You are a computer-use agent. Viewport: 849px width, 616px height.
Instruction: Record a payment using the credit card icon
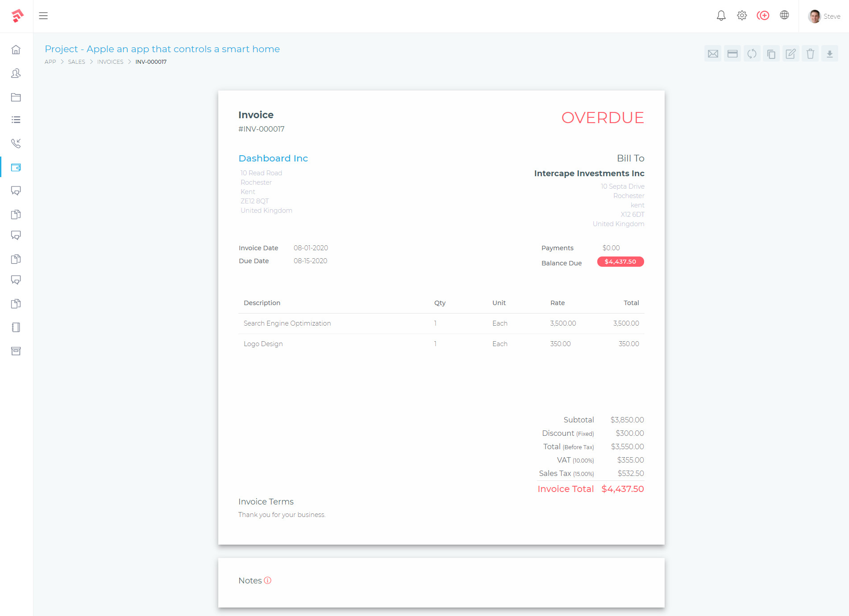pyautogui.click(x=732, y=53)
